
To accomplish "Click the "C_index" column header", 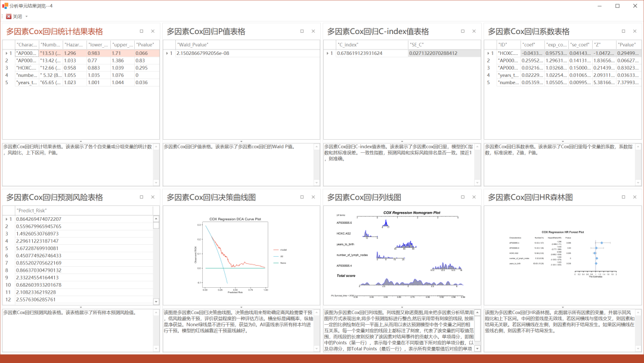I will click(x=371, y=45).
